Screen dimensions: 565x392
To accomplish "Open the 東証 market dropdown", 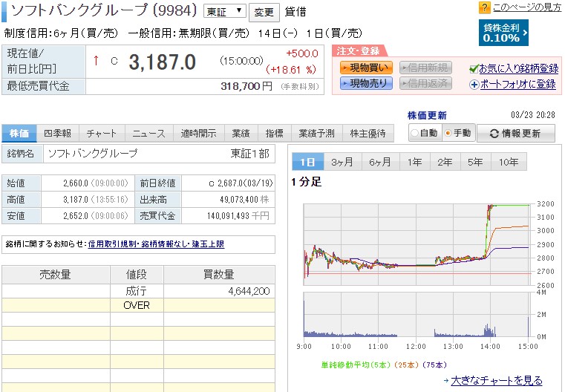I will 225,11.
